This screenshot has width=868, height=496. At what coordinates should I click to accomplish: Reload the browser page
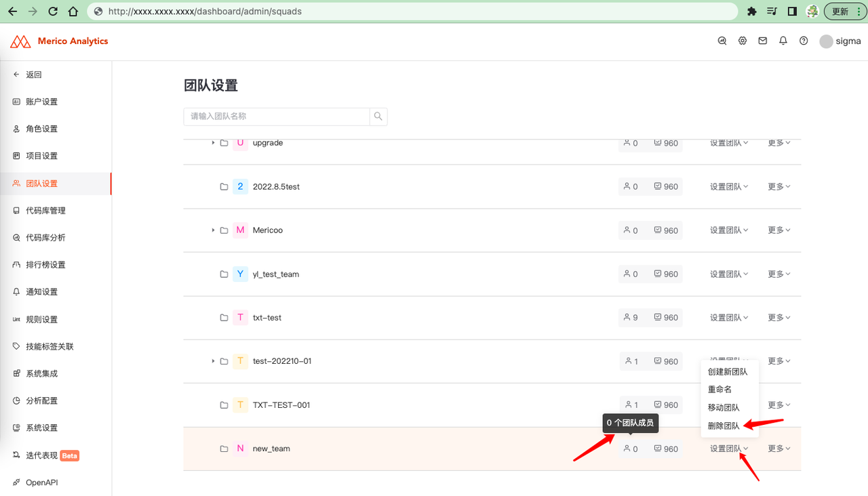(53, 12)
